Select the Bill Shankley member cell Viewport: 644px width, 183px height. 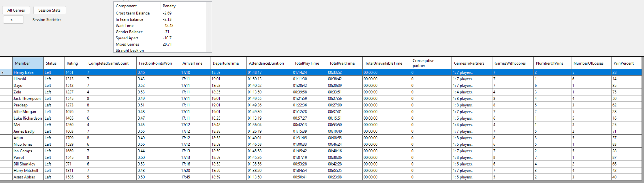tap(28, 164)
